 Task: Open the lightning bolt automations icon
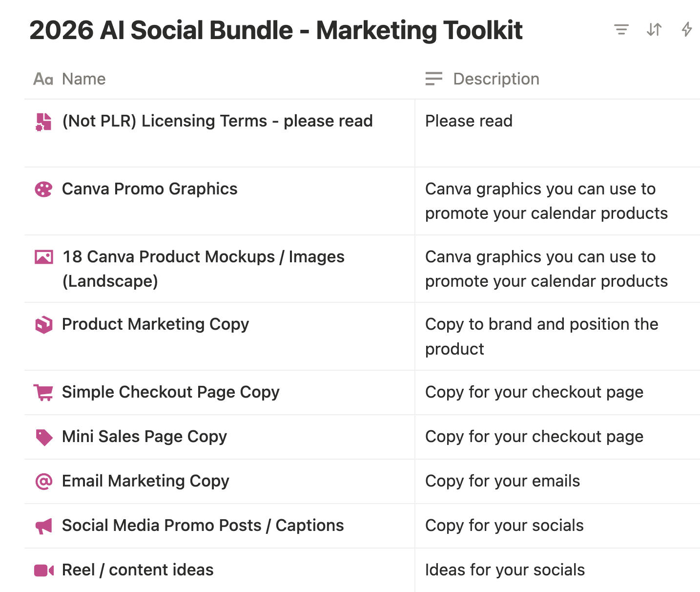pyautogui.click(x=687, y=29)
